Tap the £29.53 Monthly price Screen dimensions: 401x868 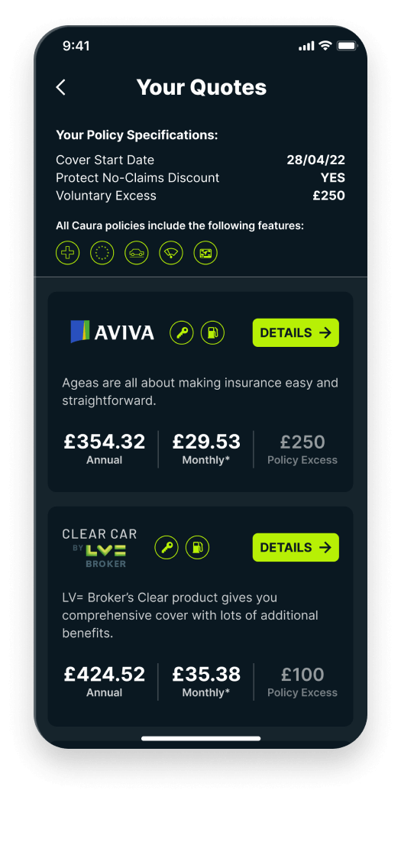coord(206,449)
